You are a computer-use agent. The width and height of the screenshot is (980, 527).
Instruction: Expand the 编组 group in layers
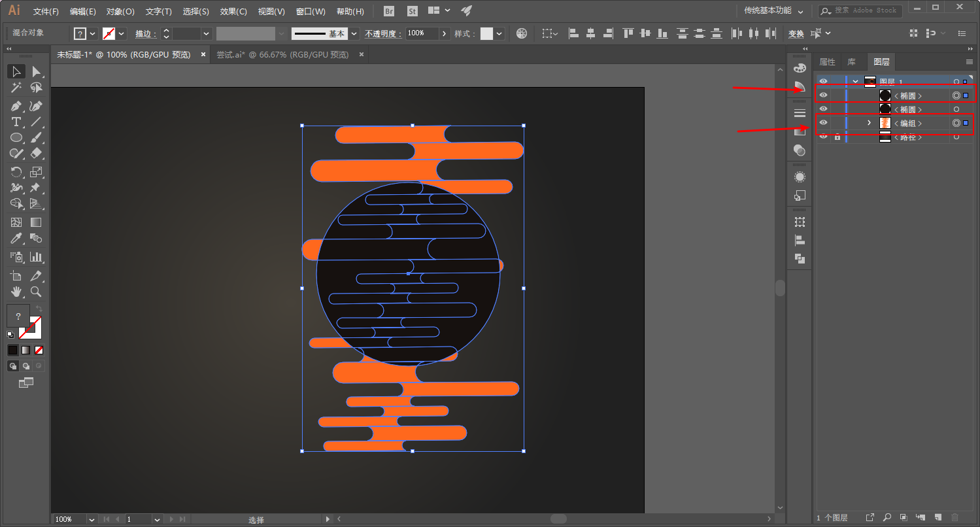pos(869,123)
